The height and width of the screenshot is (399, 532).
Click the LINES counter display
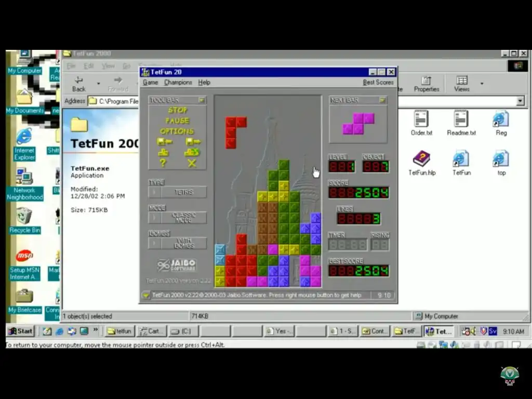pos(358,219)
